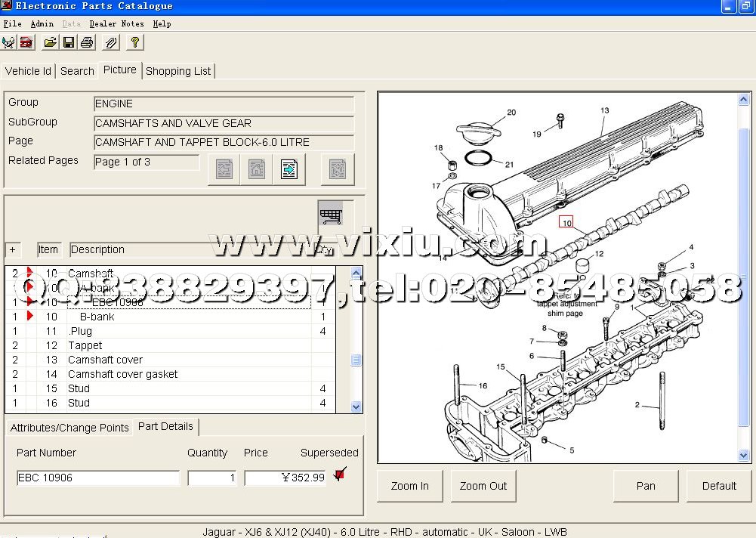Expand the B-bank row red arrow
The height and width of the screenshot is (538, 756).
(x=30, y=317)
